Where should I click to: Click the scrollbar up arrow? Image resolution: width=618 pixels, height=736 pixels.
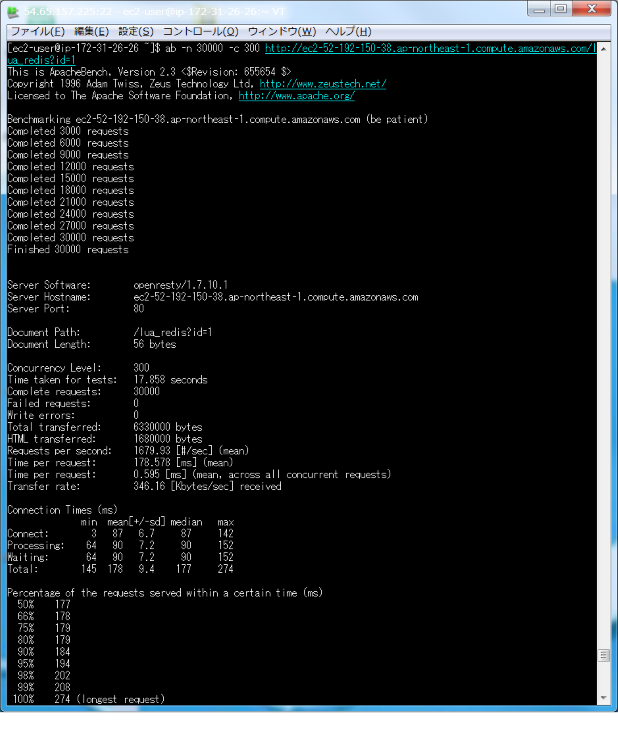pyautogui.click(x=603, y=48)
